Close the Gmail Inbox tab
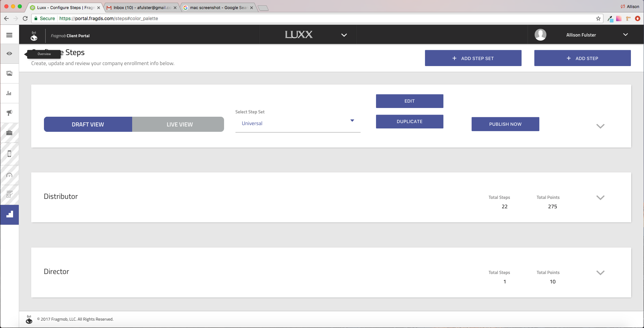The image size is (644, 328). [175, 8]
